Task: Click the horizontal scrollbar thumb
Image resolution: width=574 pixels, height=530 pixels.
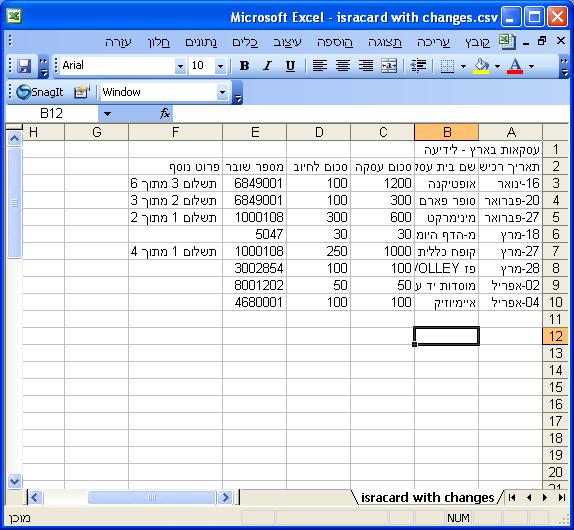Action: (152, 497)
